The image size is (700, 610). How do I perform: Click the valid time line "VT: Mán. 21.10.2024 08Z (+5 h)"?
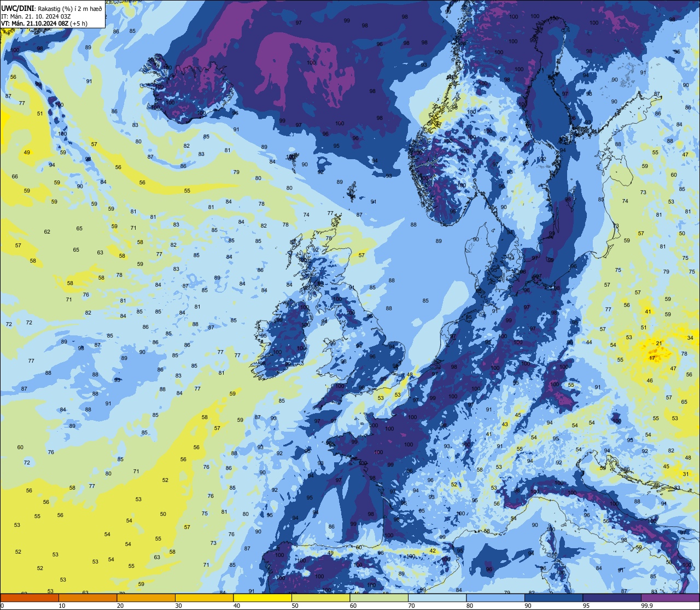click(x=44, y=23)
